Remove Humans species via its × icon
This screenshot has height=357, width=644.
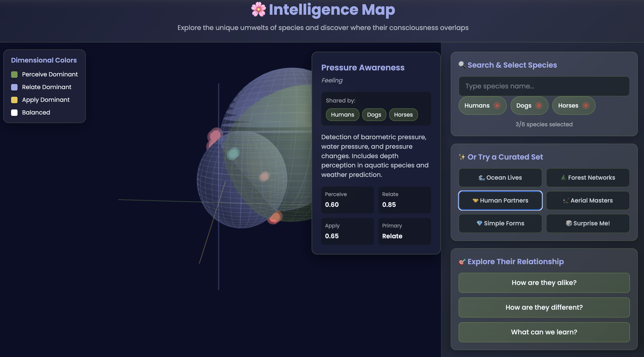(497, 106)
